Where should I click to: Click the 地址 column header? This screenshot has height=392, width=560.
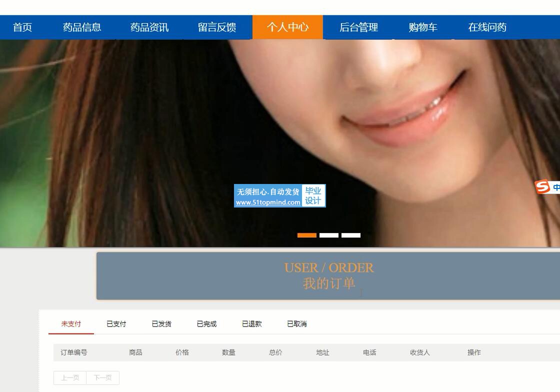tap(322, 352)
